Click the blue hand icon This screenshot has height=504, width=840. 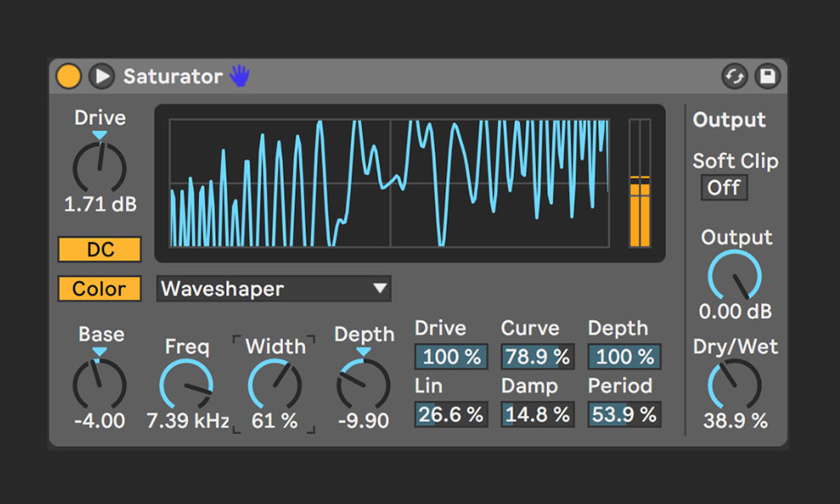coord(239,76)
